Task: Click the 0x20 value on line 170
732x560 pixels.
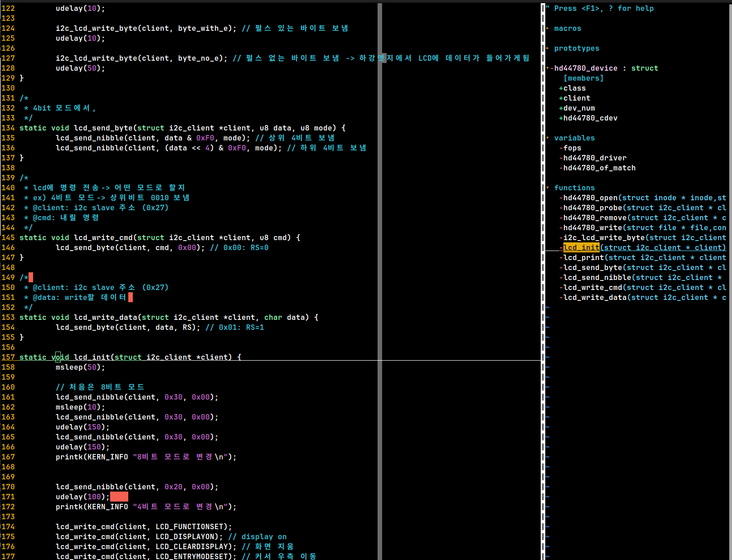Action: point(173,487)
